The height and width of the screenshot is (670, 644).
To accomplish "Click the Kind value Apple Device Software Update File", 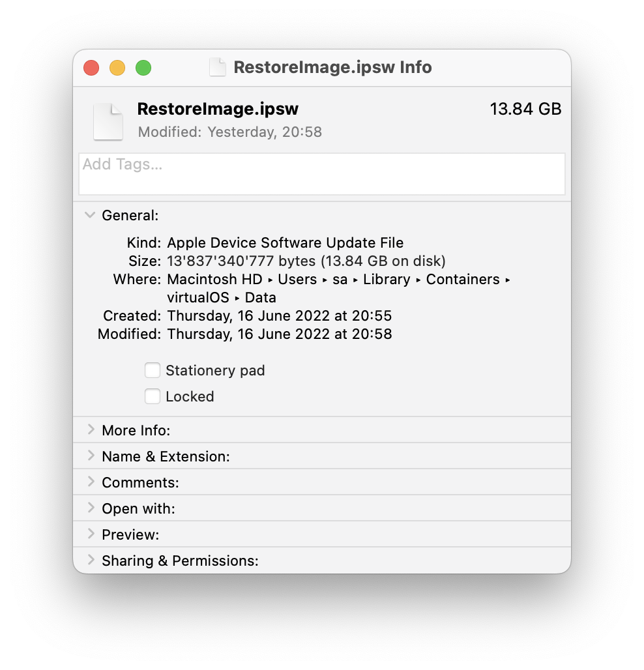I will [x=285, y=242].
